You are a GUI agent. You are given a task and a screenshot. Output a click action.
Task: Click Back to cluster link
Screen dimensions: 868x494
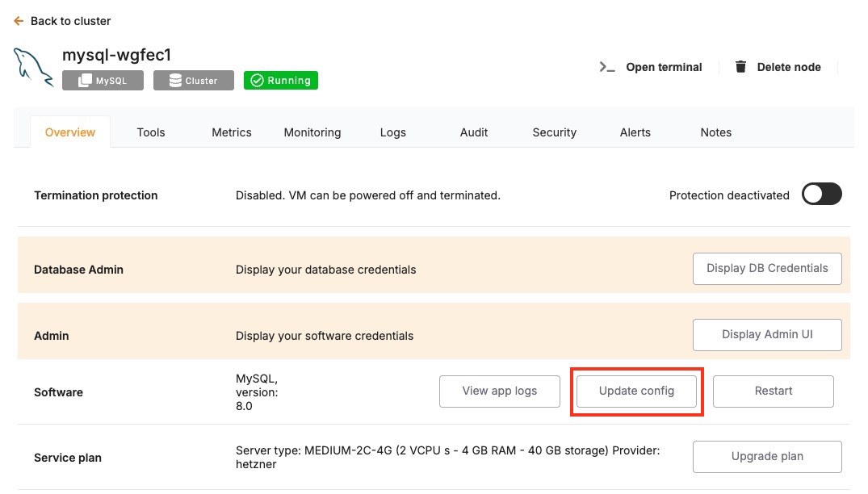[x=70, y=21]
